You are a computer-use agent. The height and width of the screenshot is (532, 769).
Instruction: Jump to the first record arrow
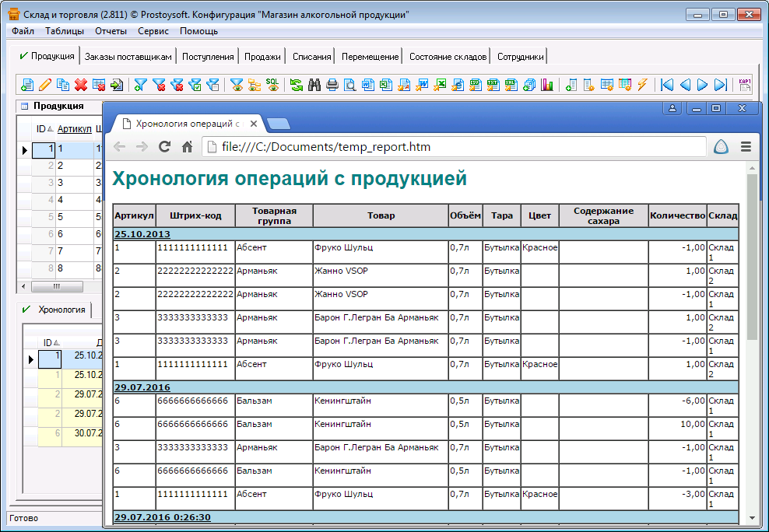point(667,85)
